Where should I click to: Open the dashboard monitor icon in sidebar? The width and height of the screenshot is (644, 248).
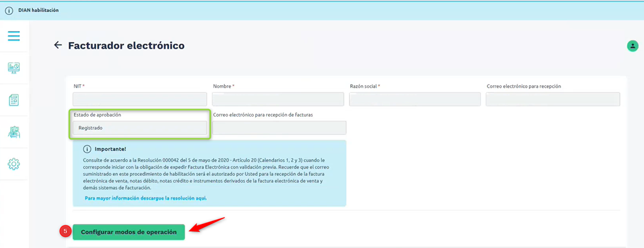14,68
